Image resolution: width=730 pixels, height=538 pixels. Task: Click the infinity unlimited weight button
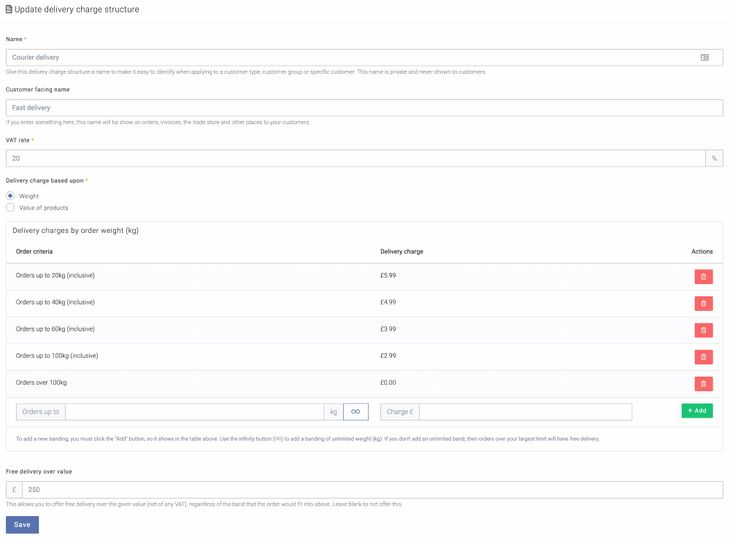click(355, 411)
